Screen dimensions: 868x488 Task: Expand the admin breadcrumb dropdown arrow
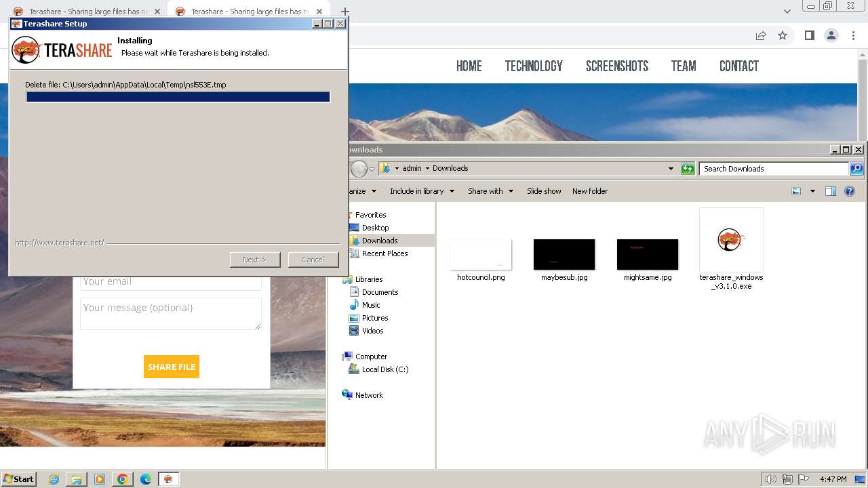tap(427, 168)
